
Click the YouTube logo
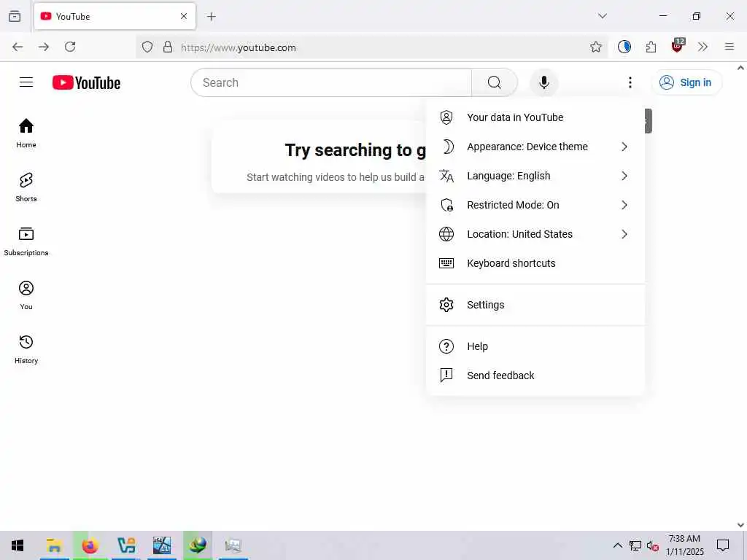tap(86, 82)
